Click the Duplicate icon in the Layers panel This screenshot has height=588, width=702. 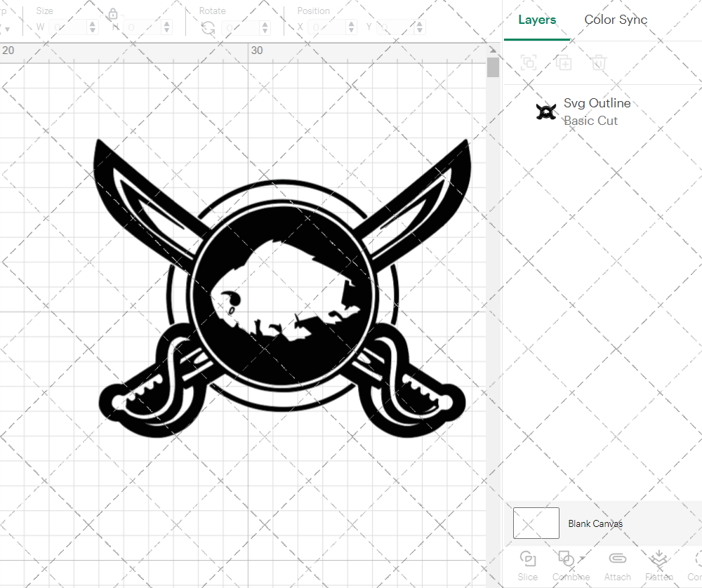[x=564, y=62]
